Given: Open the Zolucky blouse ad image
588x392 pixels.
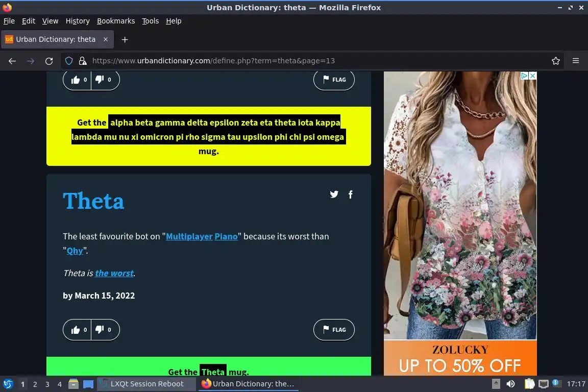Looking at the screenshot, I should (460, 206).
